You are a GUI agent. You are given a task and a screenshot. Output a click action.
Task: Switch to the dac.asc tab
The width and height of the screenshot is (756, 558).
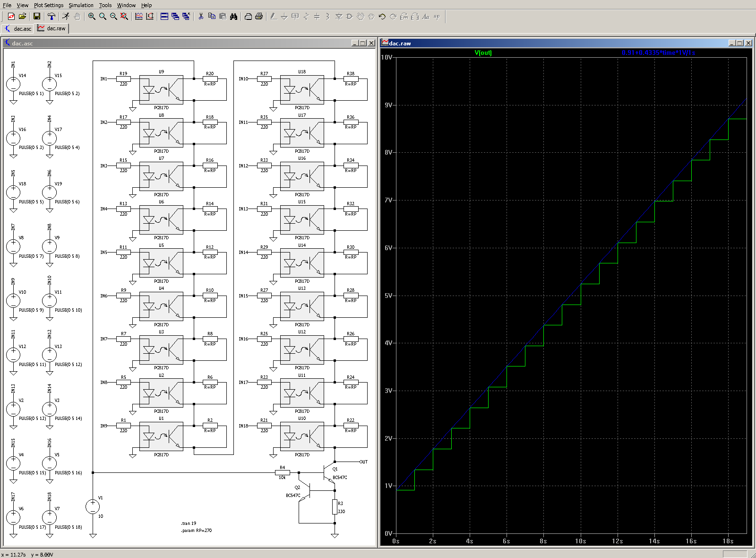[x=18, y=29]
